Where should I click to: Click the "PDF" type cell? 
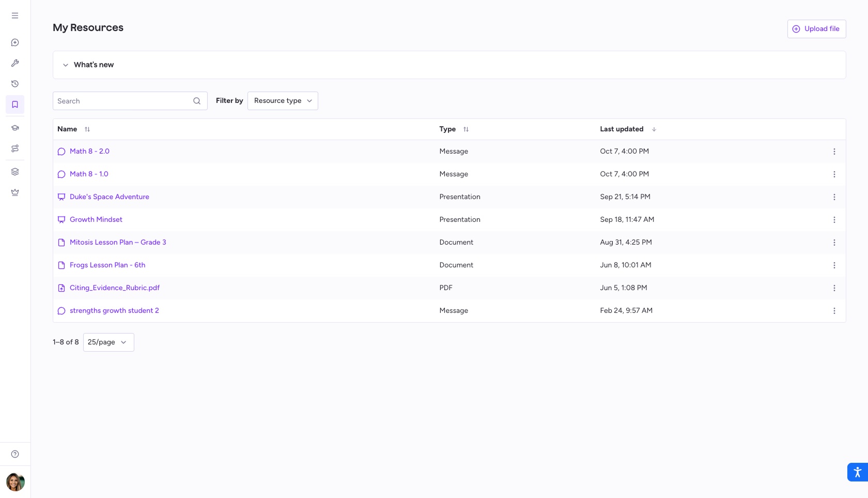[446, 288]
